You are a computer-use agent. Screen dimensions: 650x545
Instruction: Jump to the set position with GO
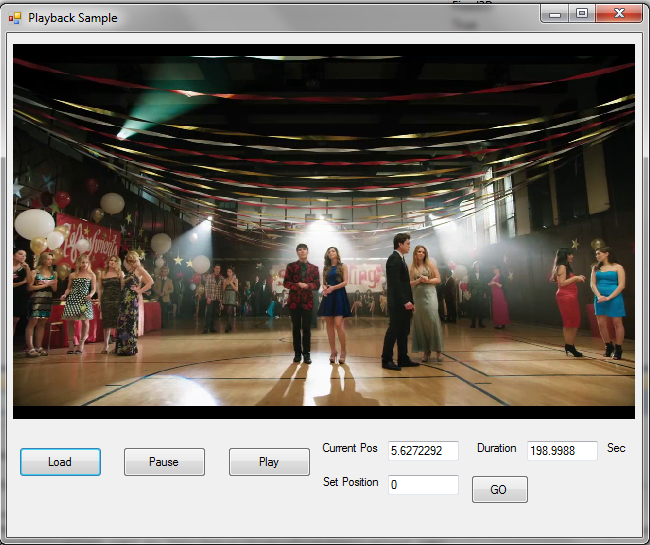(x=500, y=489)
